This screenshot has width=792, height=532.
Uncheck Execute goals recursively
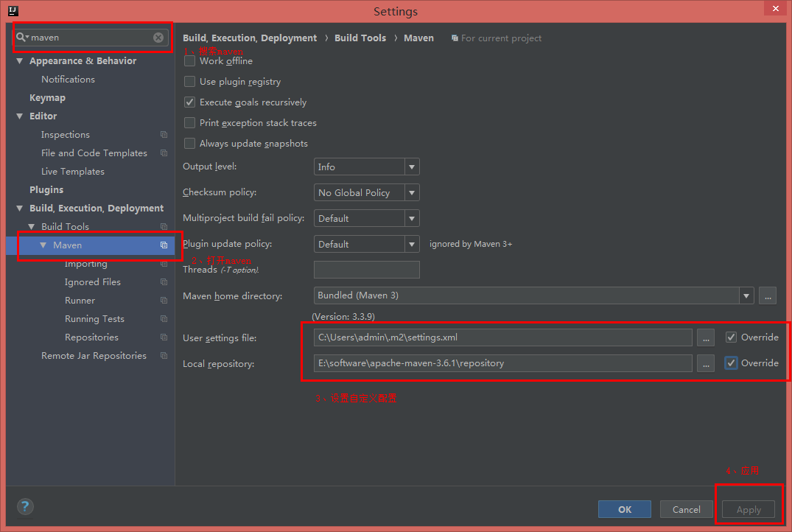point(189,102)
